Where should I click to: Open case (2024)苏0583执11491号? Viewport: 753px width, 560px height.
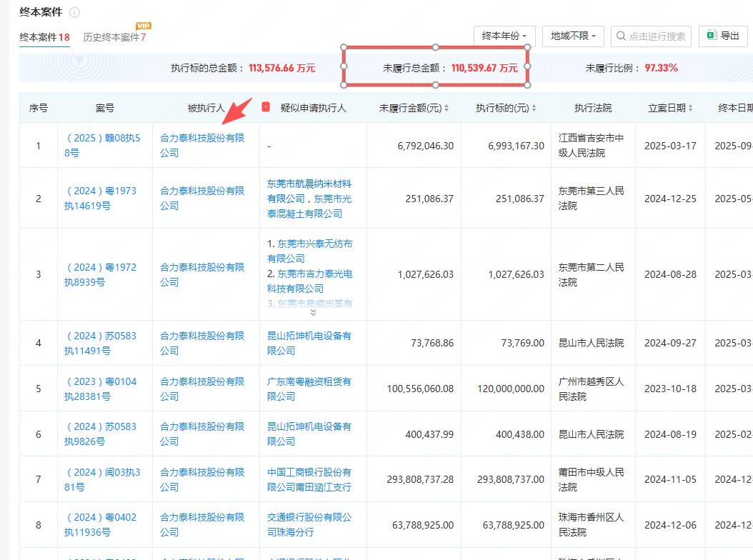[100, 344]
